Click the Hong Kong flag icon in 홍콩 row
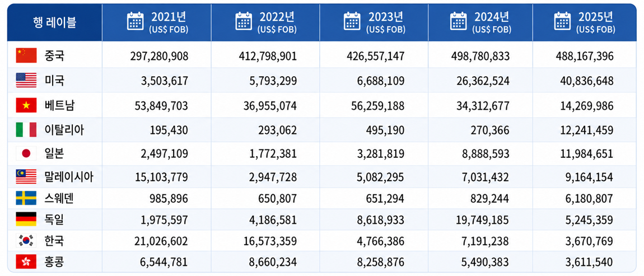Image resolution: width=644 pixels, height=276 pixels. (x=26, y=261)
